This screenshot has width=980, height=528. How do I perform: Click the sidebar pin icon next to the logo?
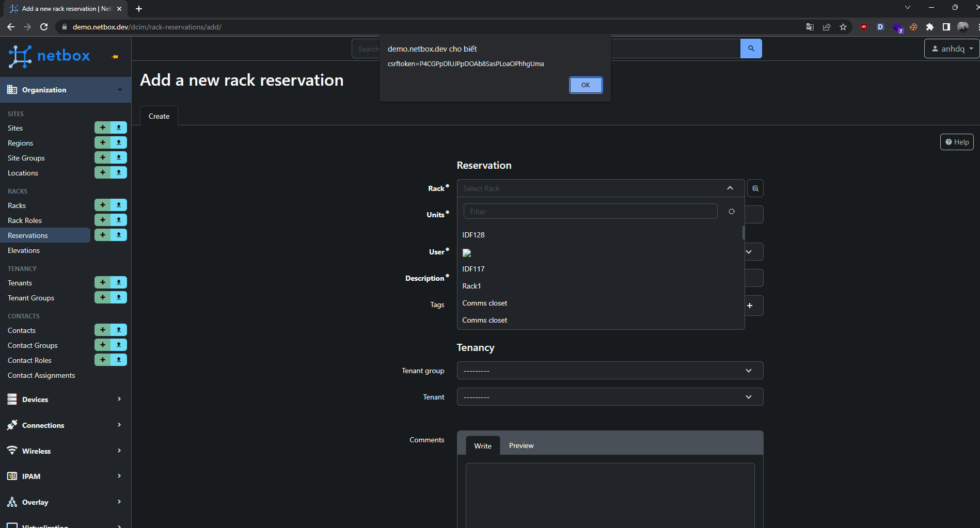(x=115, y=57)
